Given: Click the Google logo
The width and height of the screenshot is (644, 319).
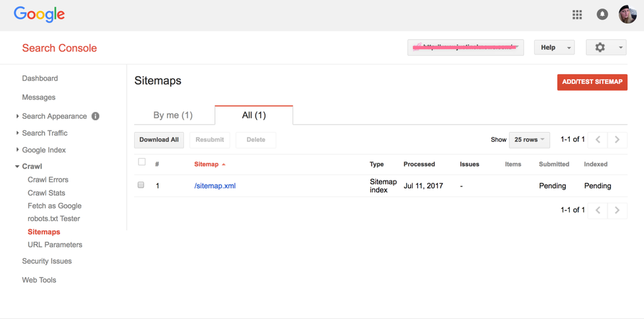Looking at the screenshot, I should tap(39, 14).
